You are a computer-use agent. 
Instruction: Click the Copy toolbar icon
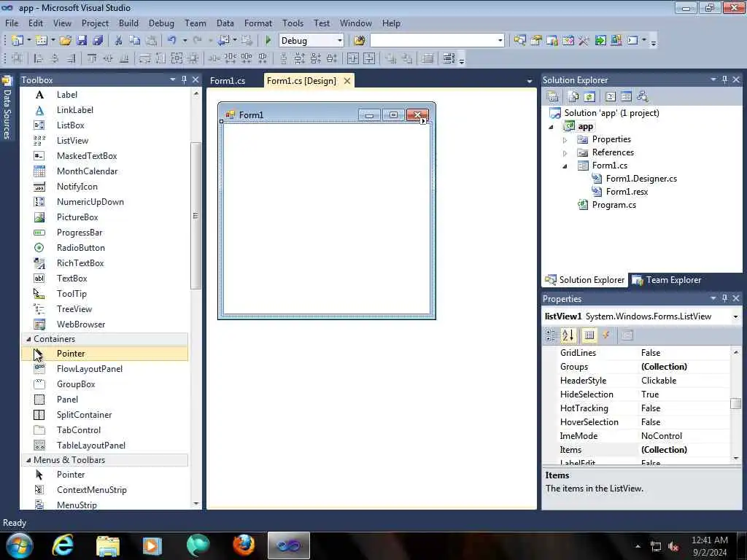pyautogui.click(x=135, y=41)
